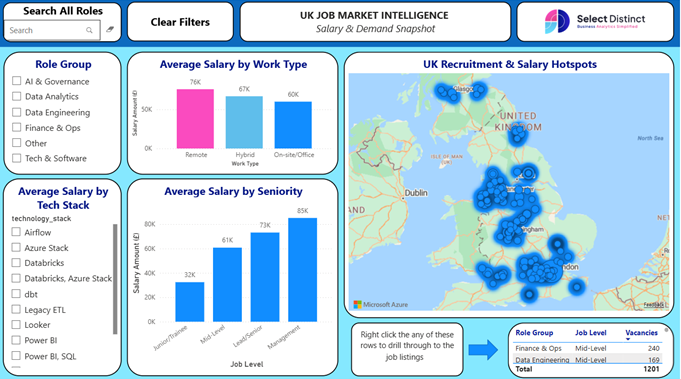Viewport: 681px width, 379px height.
Task: Select the Legacy ETL checkbox
Action: click(x=16, y=309)
